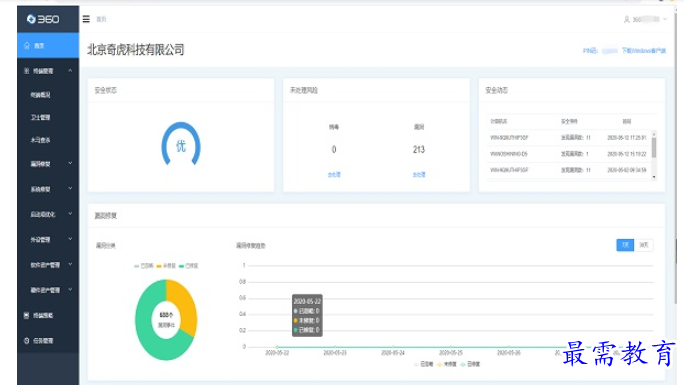Click the 360 logo in the sidebar header
This screenshot has width=684, height=385.
tap(43, 19)
